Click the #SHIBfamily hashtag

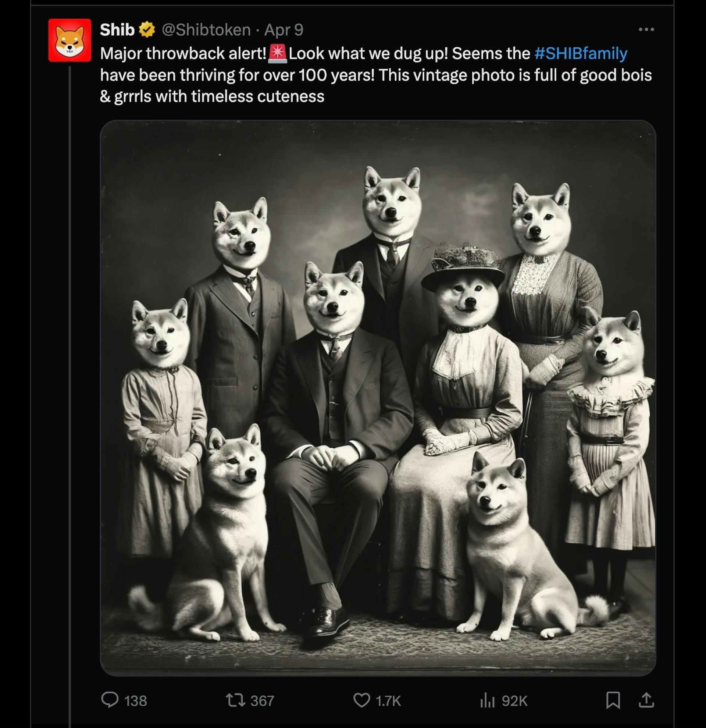[581, 53]
